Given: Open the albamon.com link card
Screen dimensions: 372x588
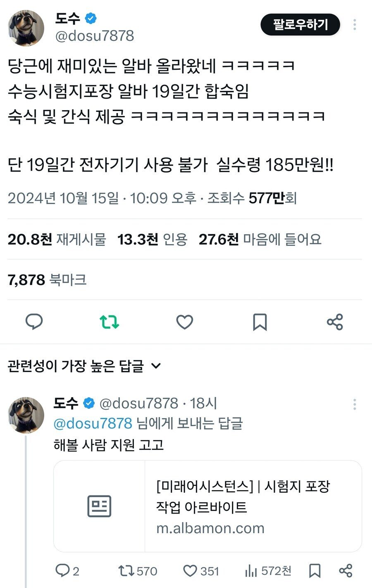Looking at the screenshot, I should point(207,506).
